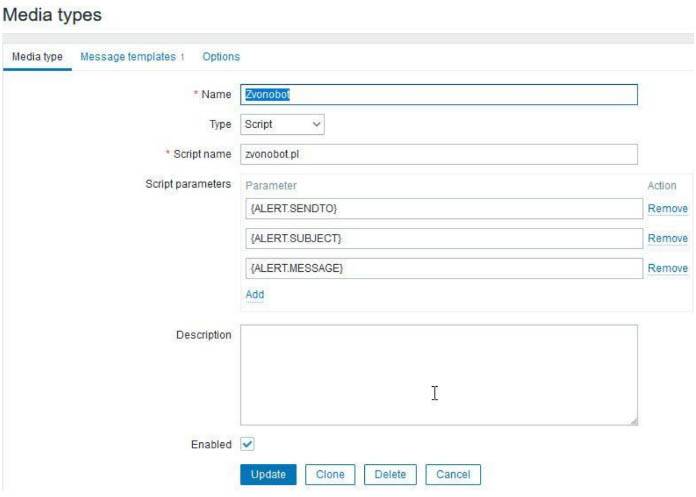The image size is (696, 497).
Task: Add a new script parameter
Action: 255,295
